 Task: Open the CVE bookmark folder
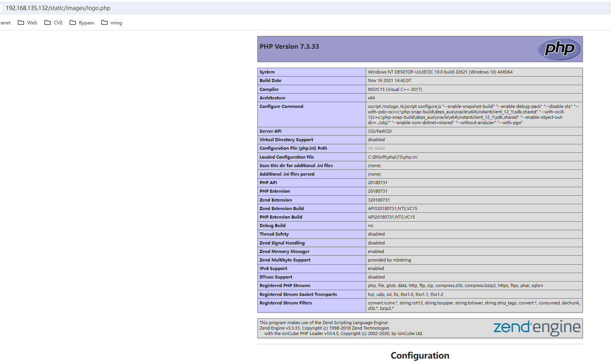53,23
